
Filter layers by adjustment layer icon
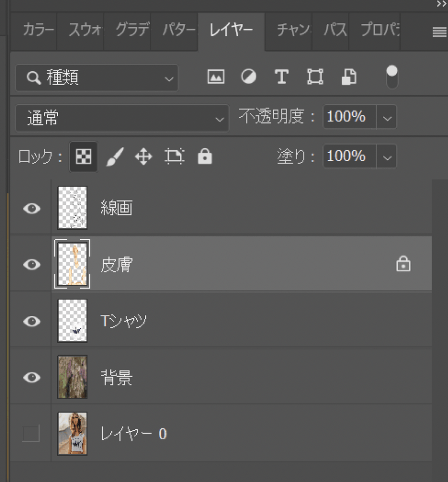(x=248, y=77)
